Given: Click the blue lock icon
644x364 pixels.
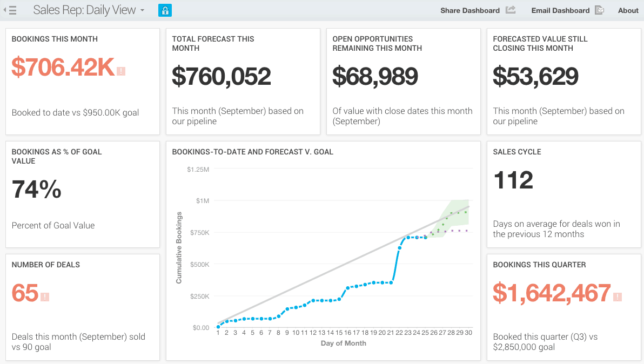Looking at the screenshot, I should (x=165, y=10).
